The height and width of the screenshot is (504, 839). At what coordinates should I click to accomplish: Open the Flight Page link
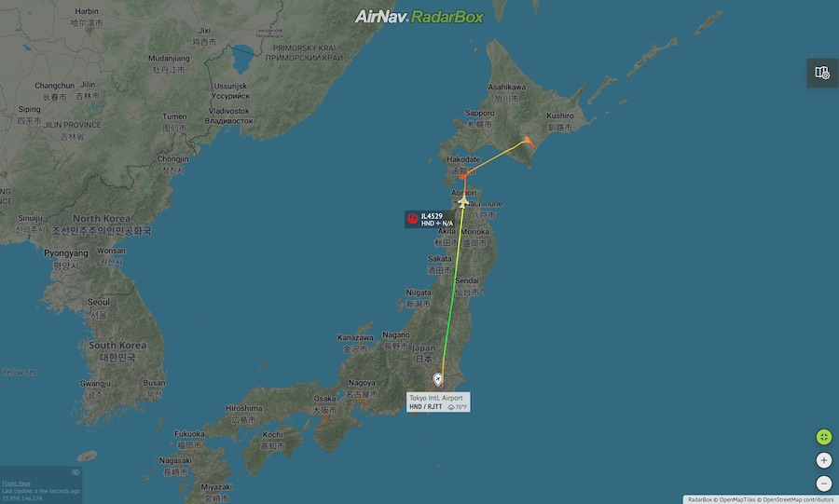(16, 484)
